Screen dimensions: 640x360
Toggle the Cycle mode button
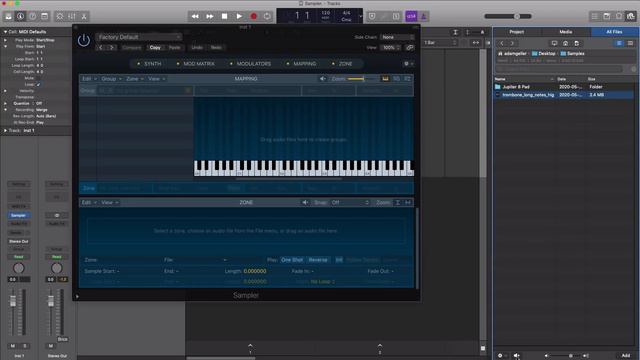point(267,16)
